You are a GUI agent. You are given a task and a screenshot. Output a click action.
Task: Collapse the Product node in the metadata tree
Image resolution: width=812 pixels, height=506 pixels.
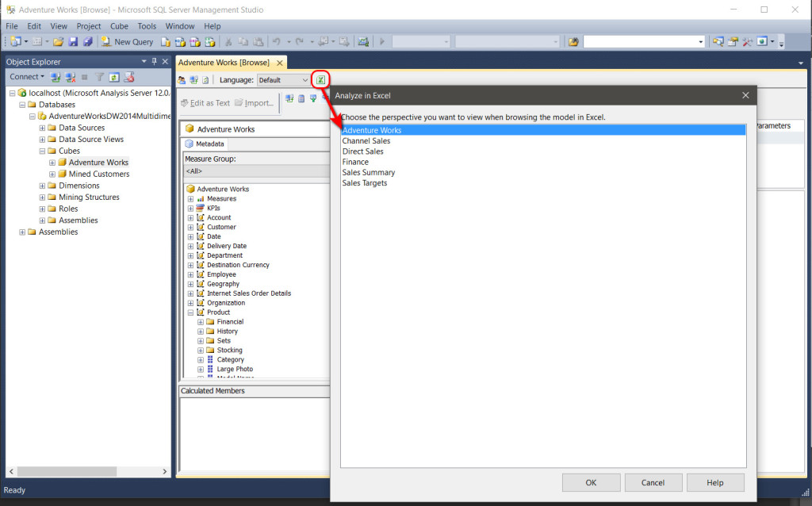tap(190, 312)
